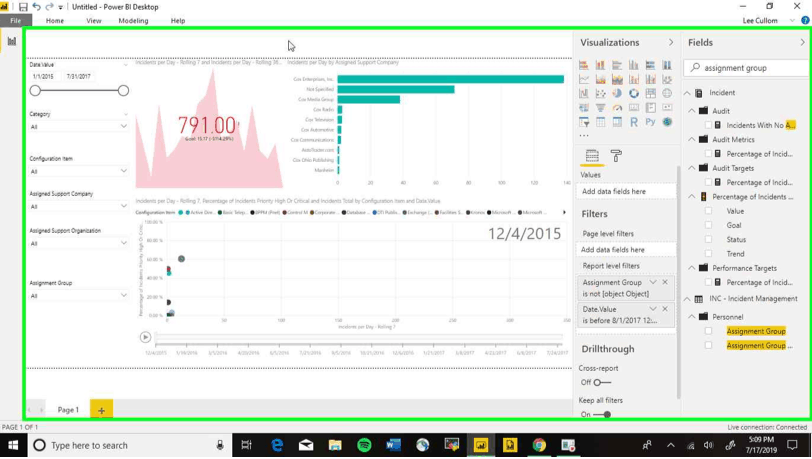
Task: Open the Modeling ribbon tab
Action: pos(133,21)
